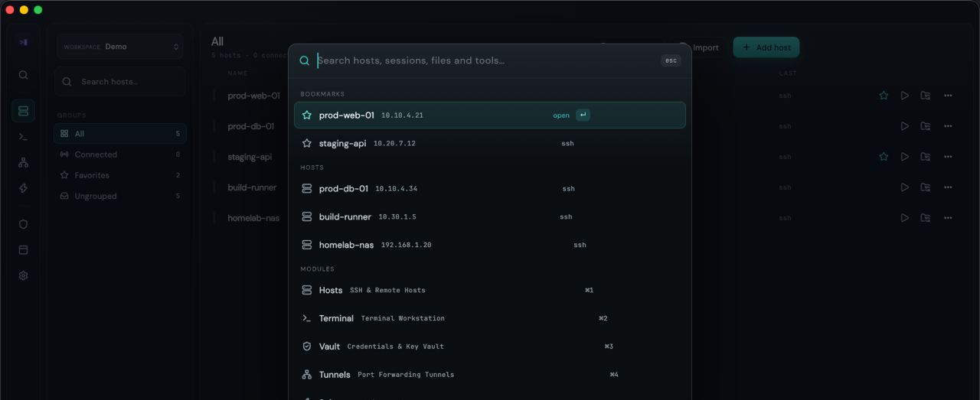Open more options for prod-web-01 row
The height and width of the screenshot is (400, 980).
[x=948, y=96]
